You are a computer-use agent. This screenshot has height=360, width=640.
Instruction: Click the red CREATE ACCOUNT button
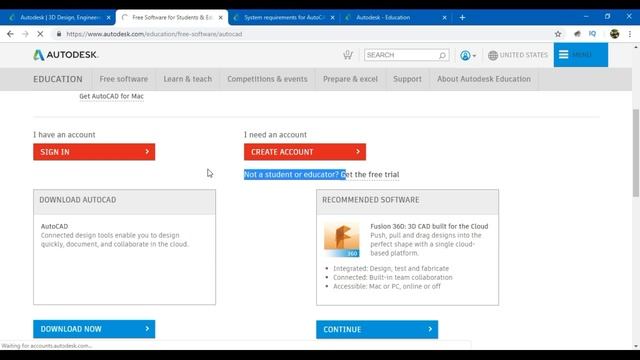[305, 152]
